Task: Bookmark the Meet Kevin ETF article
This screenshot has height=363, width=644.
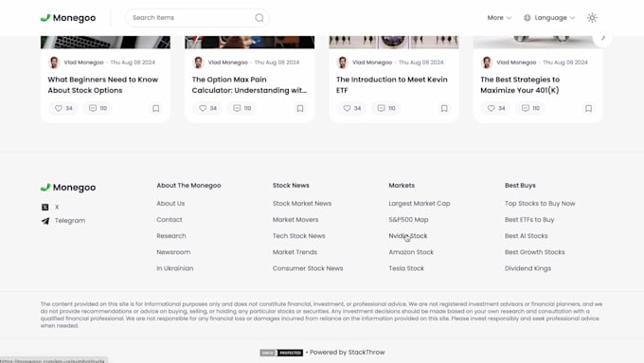Action: coord(444,108)
